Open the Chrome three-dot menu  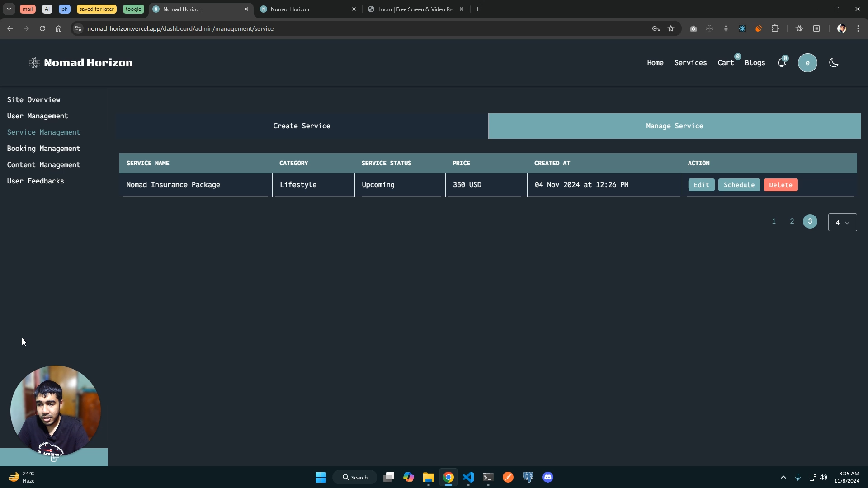858,28
